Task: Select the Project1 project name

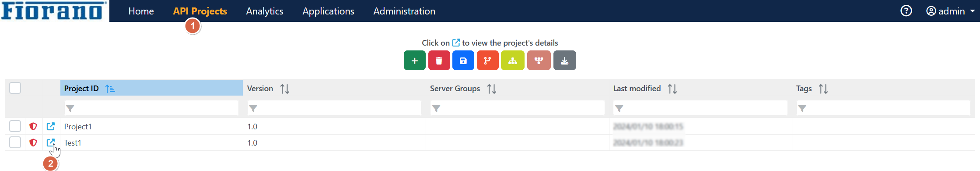Action: tap(78, 126)
